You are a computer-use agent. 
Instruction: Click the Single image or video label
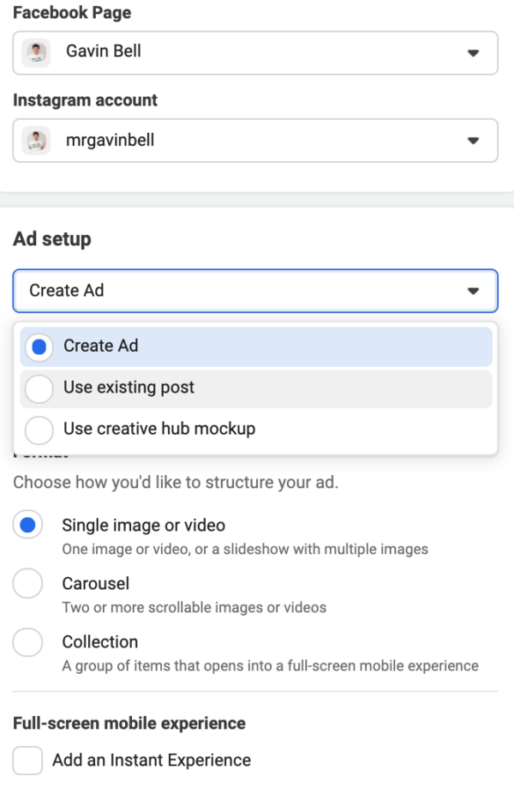point(143,525)
